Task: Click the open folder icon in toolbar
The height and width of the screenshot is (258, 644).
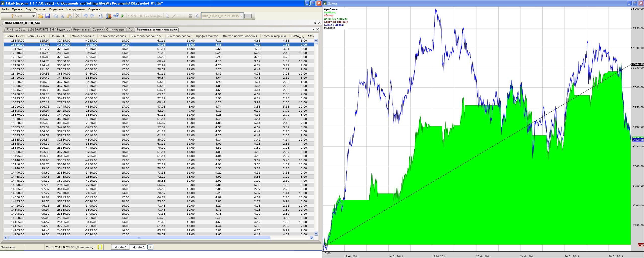Action: click(x=41, y=16)
